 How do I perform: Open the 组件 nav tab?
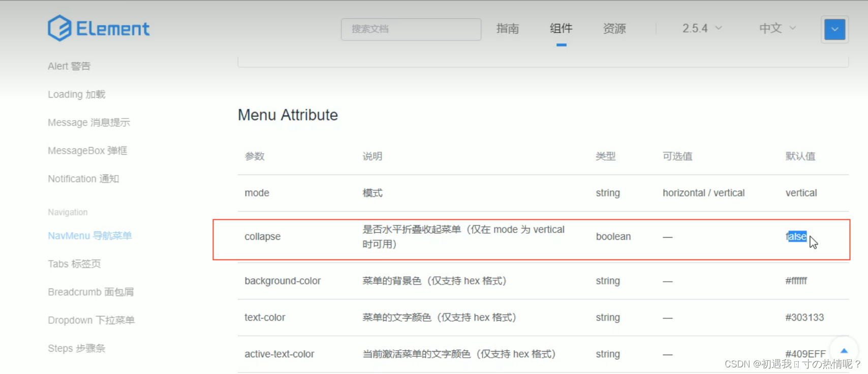[x=561, y=28]
